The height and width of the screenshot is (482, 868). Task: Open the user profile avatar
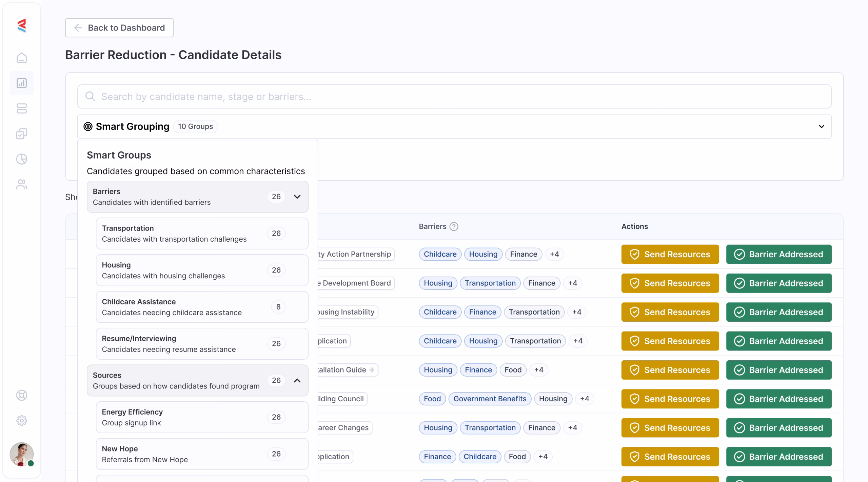[22, 454]
